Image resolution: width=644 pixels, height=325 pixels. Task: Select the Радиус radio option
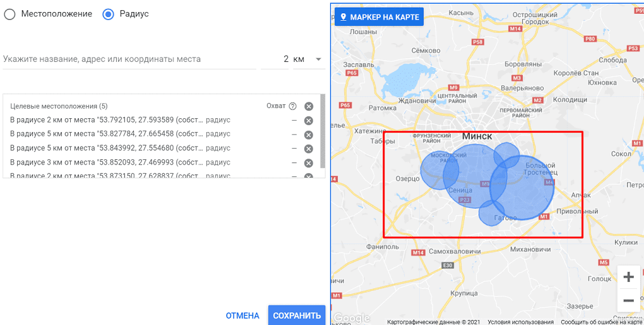pyautogui.click(x=108, y=14)
